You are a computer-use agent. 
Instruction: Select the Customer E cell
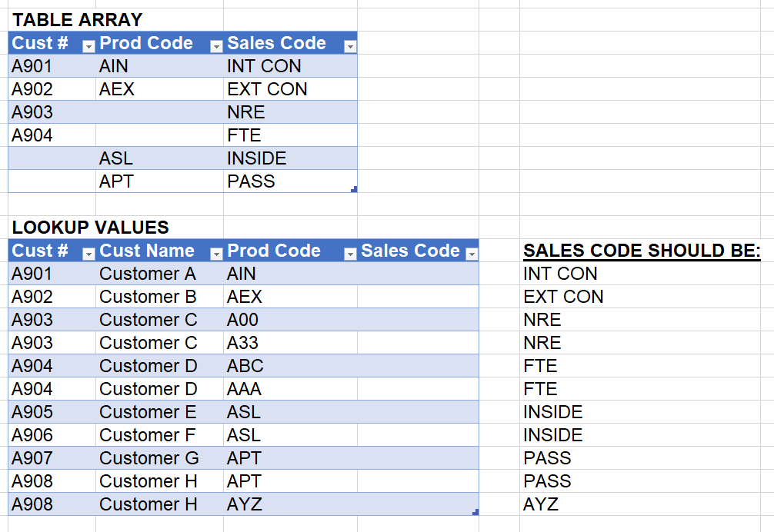[x=159, y=412]
